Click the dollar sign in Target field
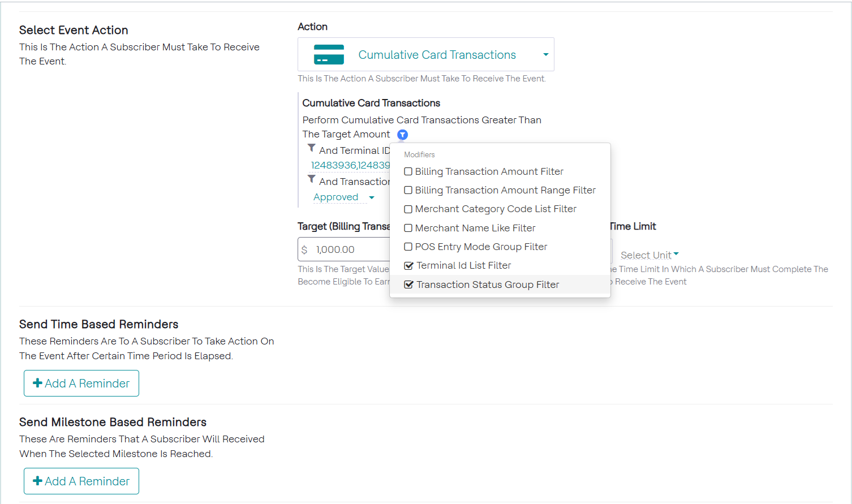This screenshot has height=504, width=852. click(x=304, y=249)
